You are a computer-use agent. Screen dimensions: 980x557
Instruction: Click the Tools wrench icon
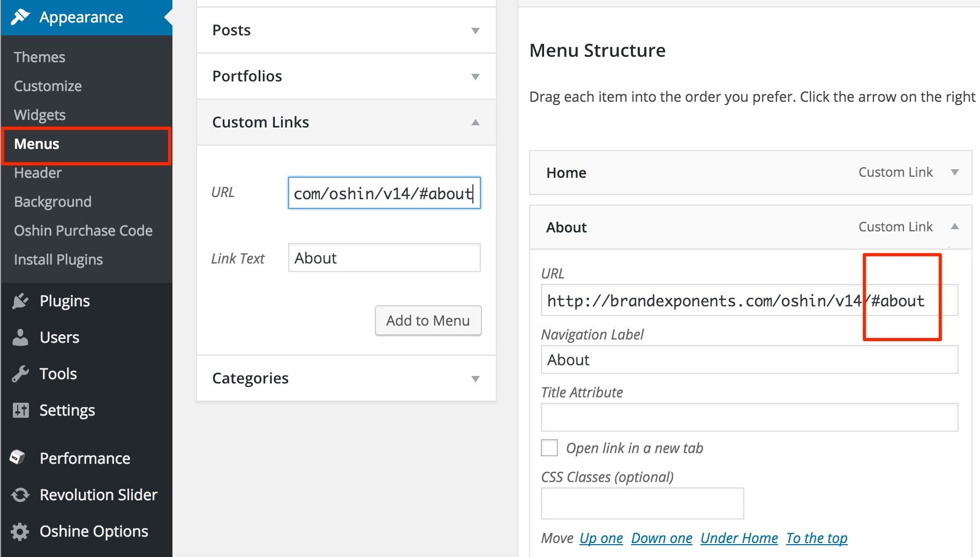[x=20, y=374]
